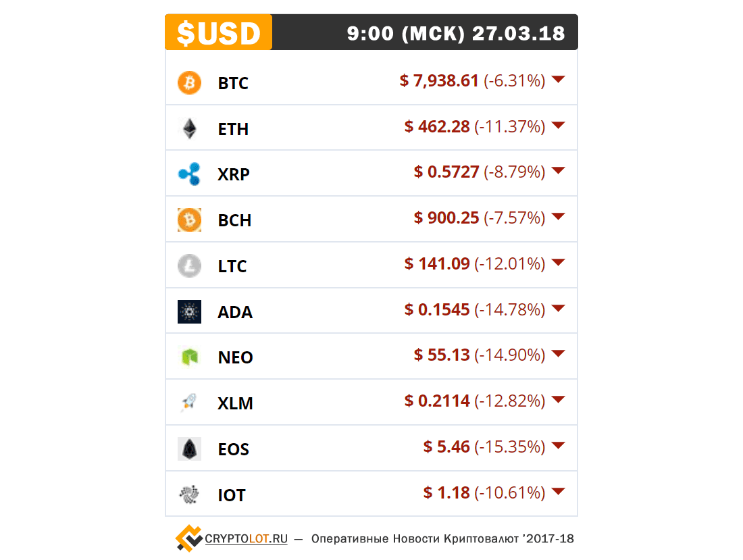Select the EOS black pyramid icon
The image size is (743, 560).
point(189,449)
